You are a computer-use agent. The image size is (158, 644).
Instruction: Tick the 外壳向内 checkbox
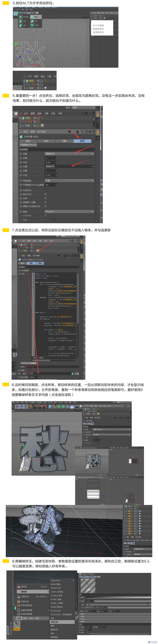click(x=46, y=190)
